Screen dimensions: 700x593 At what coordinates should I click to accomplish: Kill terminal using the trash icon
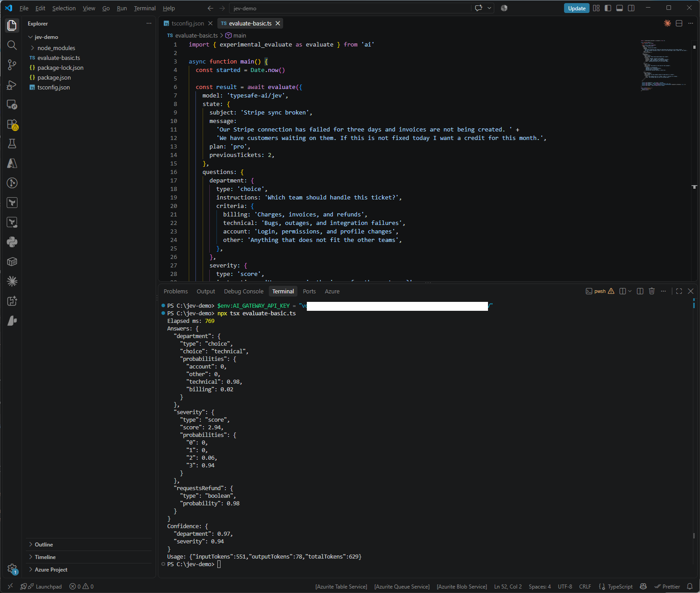tap(652, 291)
